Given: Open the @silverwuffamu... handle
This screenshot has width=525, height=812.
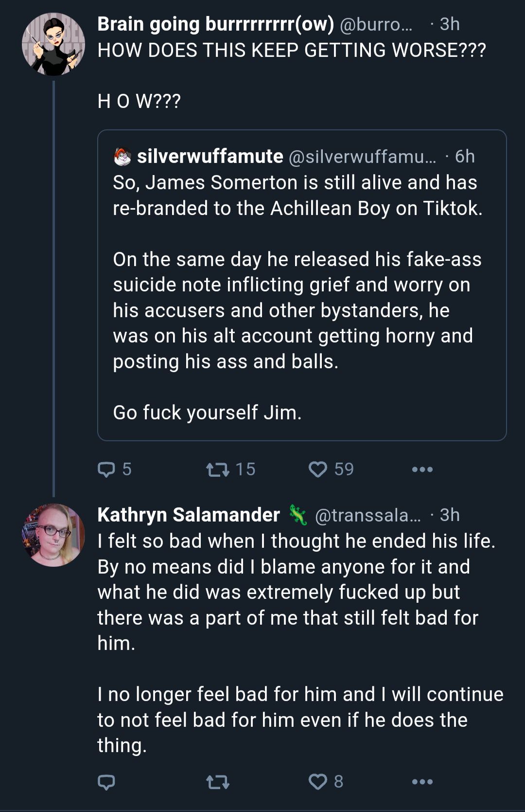Looking at the screenshot, I should tap(363, 157).
